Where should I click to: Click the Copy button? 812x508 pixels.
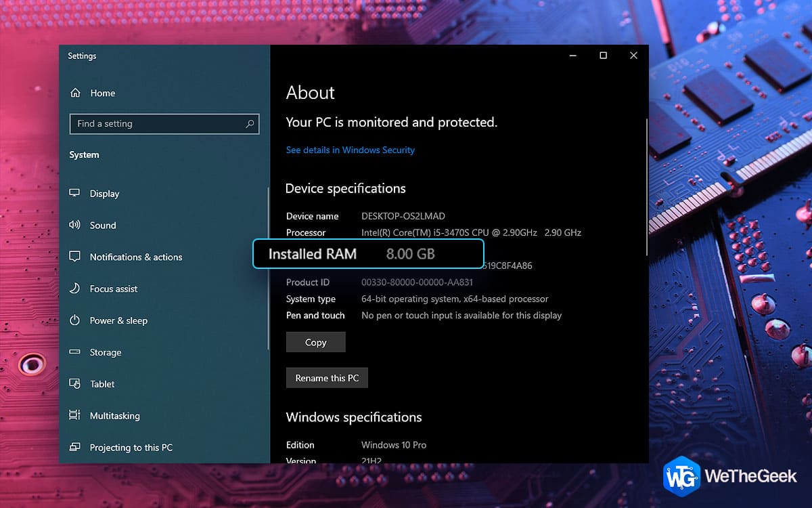click(316, 342)
